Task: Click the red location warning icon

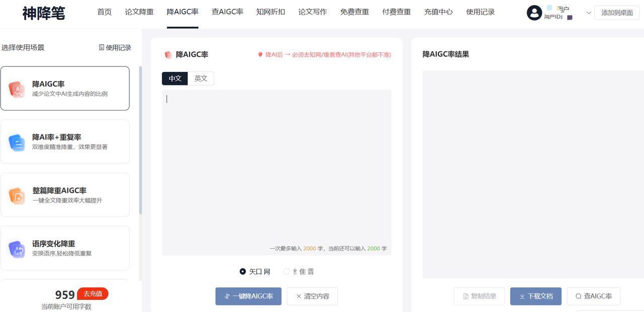Action: 260,55
